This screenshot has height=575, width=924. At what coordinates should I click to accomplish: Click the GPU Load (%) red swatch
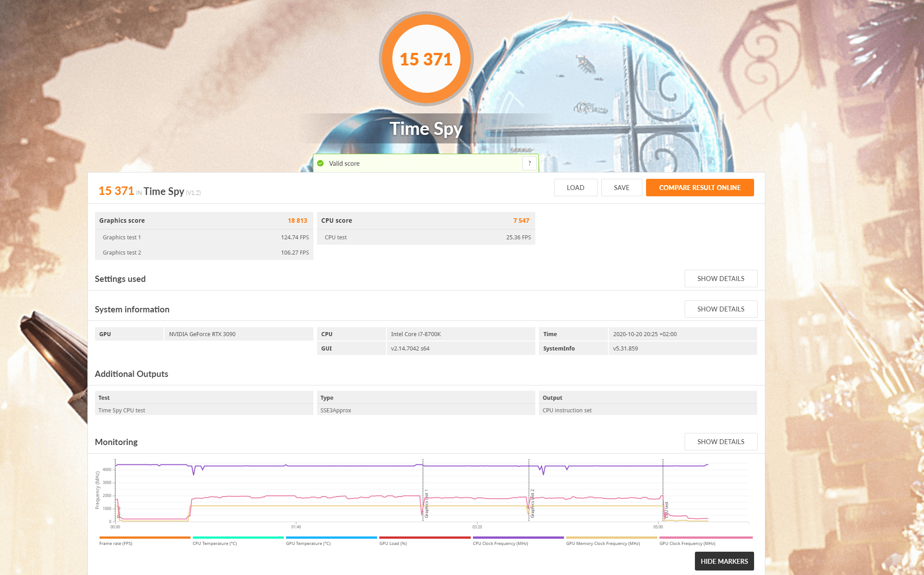coord(424,537)
